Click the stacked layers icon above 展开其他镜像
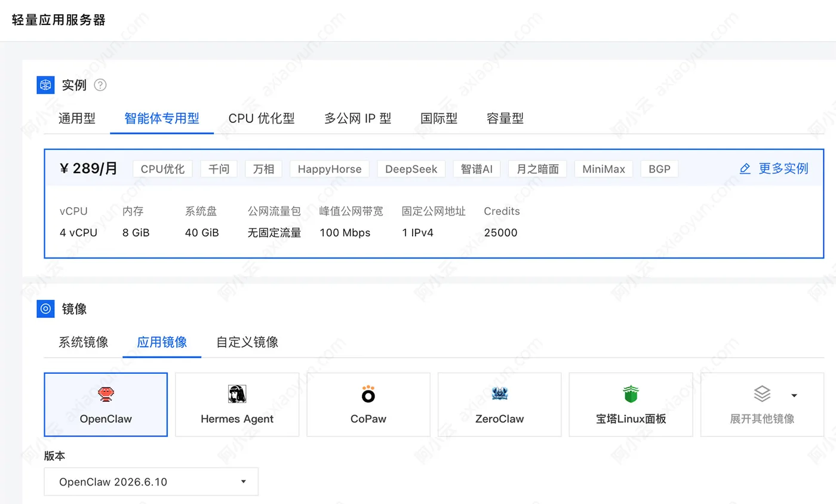This screenshot has height=504, width=836. [762, 394]
